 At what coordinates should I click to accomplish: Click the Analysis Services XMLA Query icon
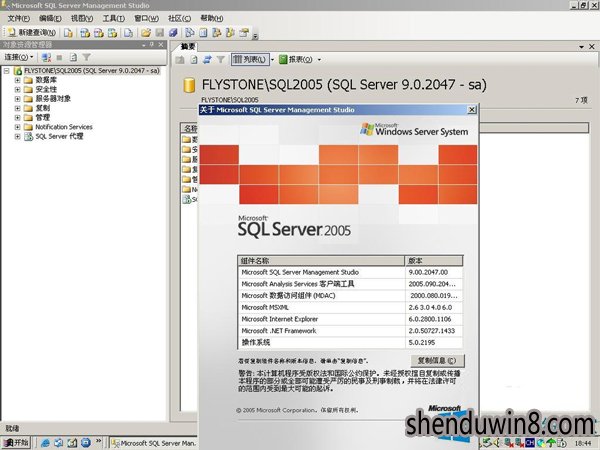click(x=112, y=33)
